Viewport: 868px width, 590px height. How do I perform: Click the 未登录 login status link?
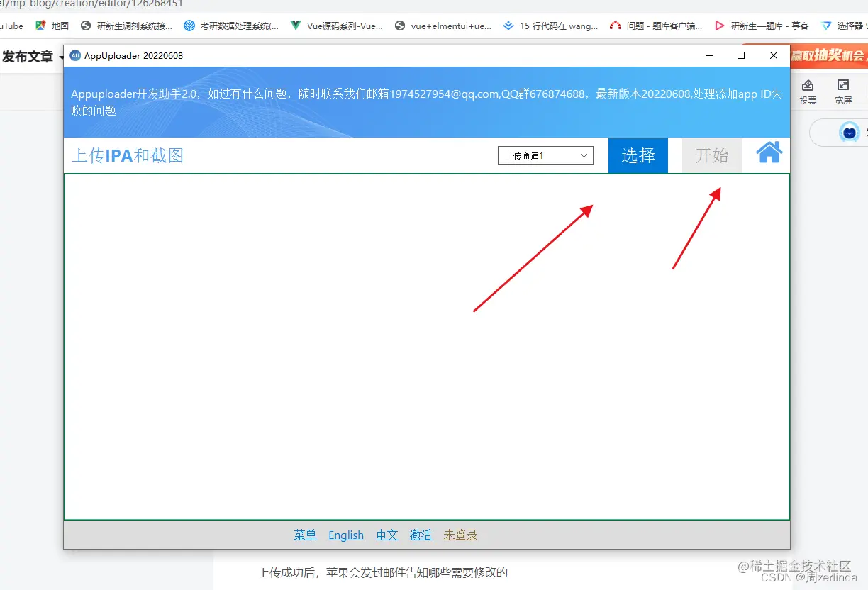coord(461,535)
